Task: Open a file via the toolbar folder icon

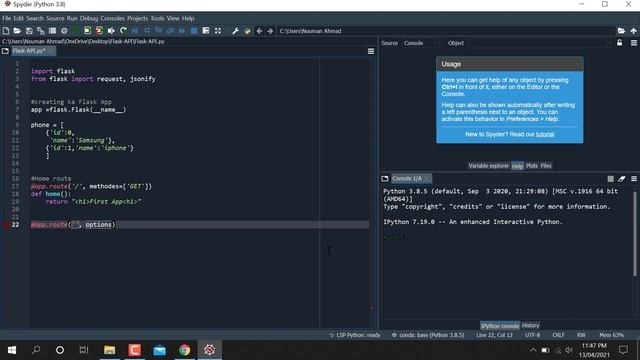Action: click(17, 31)
